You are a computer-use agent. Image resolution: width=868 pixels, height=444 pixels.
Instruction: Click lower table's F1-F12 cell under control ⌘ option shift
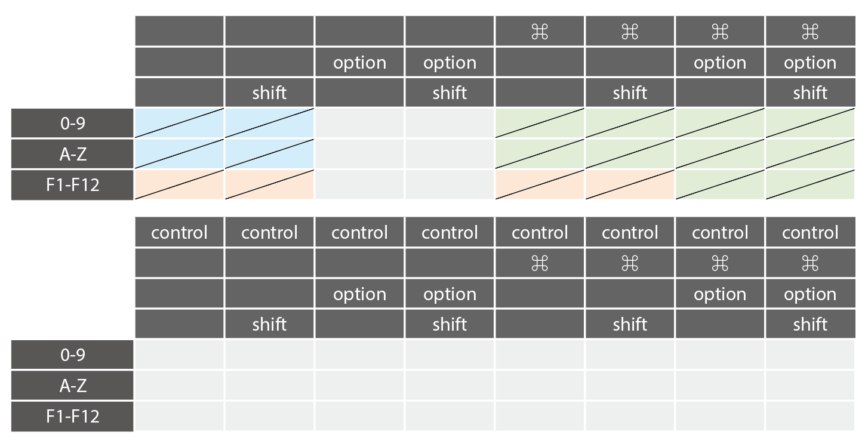coord(810,416)
